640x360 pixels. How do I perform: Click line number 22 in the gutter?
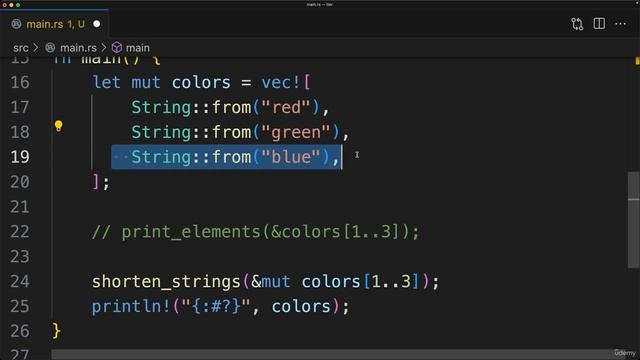20,232
